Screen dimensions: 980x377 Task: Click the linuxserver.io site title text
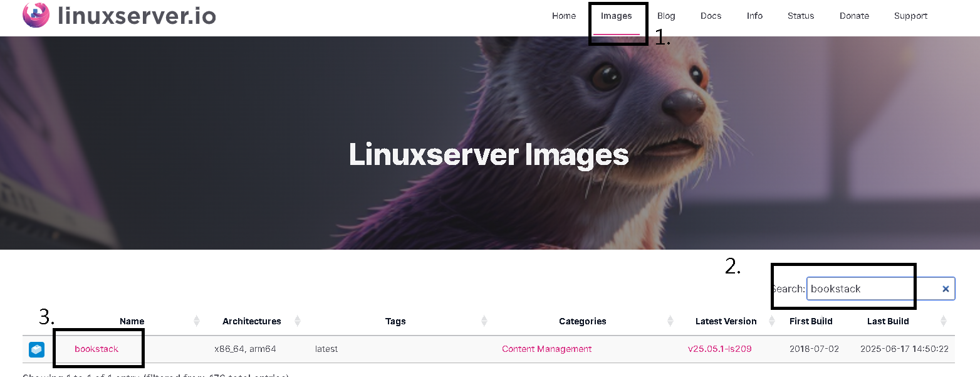pos(137,15)
